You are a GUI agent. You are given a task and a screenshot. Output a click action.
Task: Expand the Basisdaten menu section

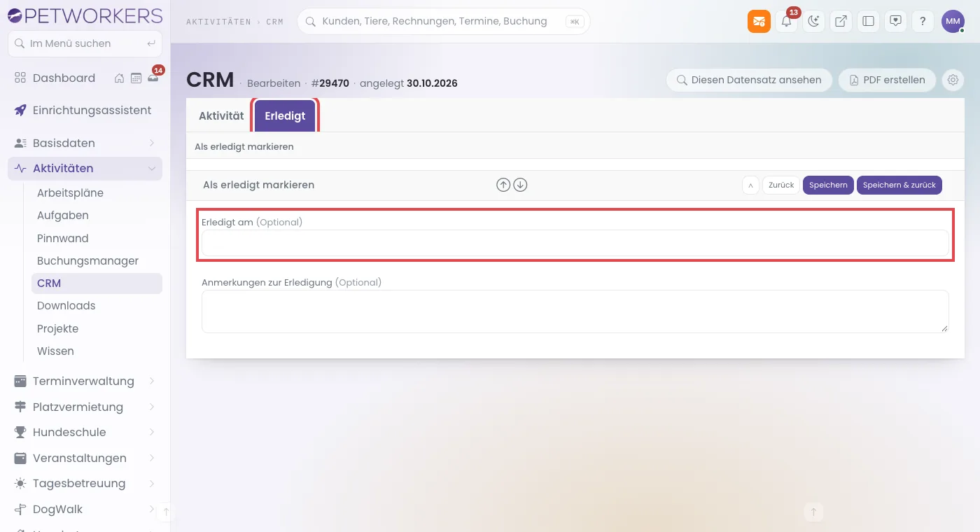click(x=85, y=143)
